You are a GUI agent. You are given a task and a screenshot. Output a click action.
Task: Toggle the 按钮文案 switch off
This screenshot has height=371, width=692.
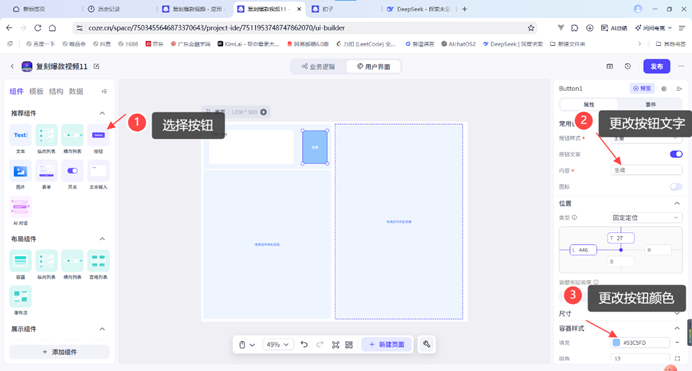(676, 154)
